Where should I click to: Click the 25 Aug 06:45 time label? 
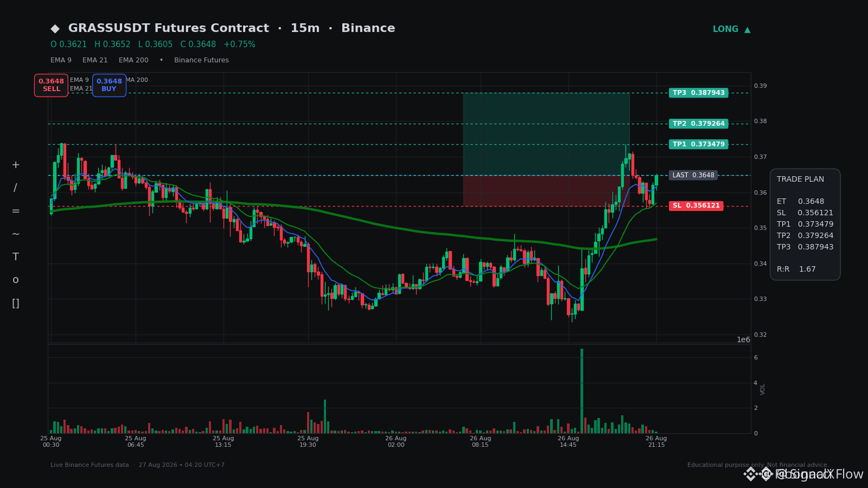click(x=136, y=441)
